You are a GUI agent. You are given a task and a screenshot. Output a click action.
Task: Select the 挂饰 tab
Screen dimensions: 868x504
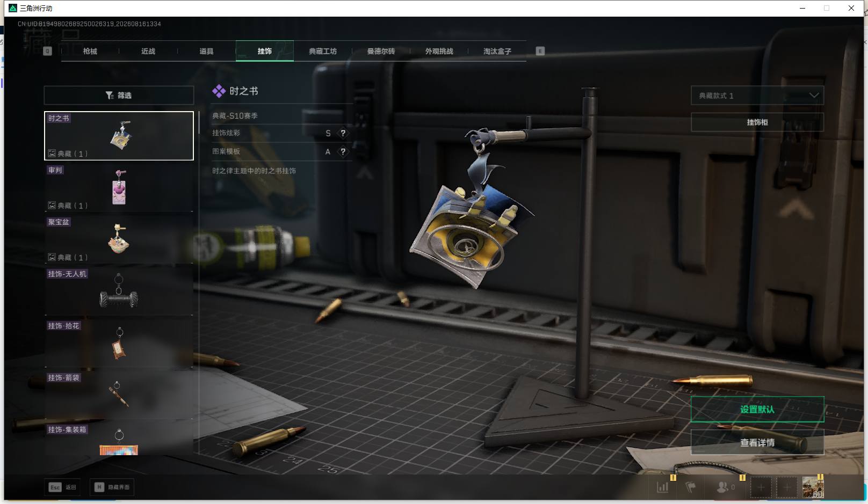click(x=265, y=51)
